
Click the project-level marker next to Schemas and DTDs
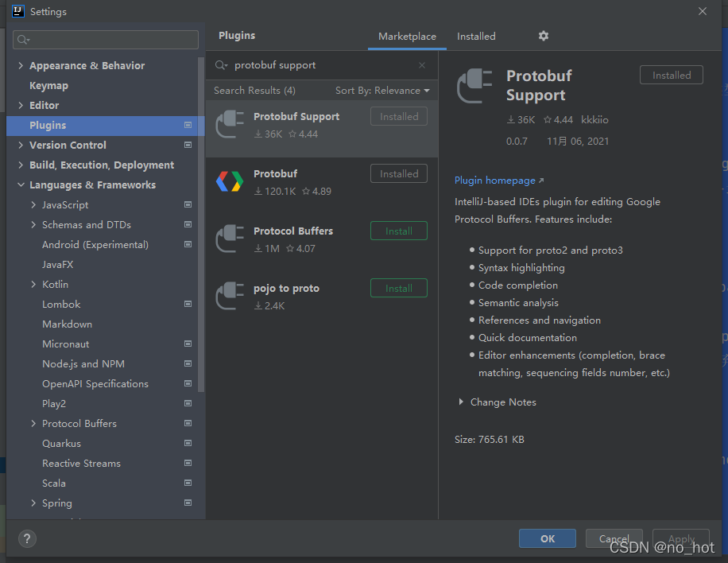click(x=188, y=224)
